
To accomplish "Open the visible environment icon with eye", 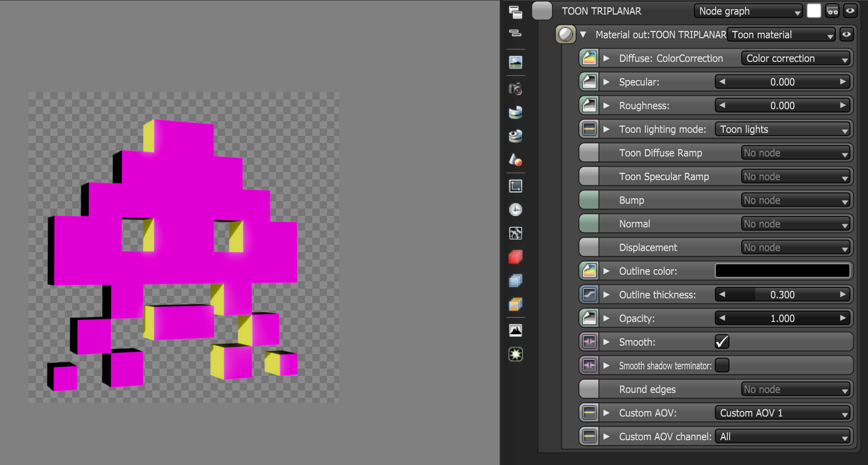I will (516, 136).
